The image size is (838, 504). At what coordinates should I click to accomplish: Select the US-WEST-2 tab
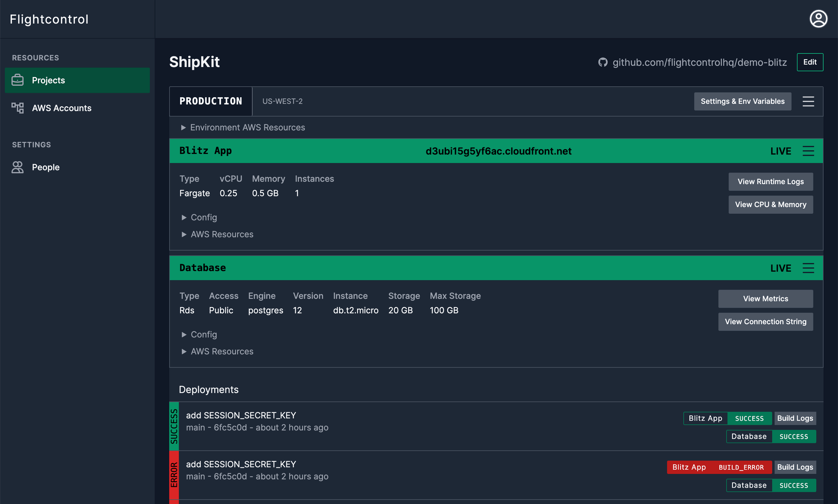click(x=282, y=101)
